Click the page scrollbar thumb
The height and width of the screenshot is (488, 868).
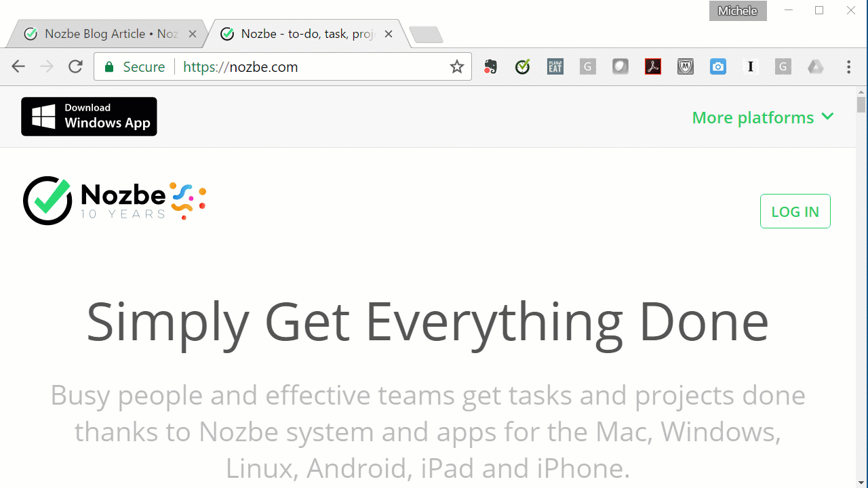pyautogui.click(x=861, y=104)
